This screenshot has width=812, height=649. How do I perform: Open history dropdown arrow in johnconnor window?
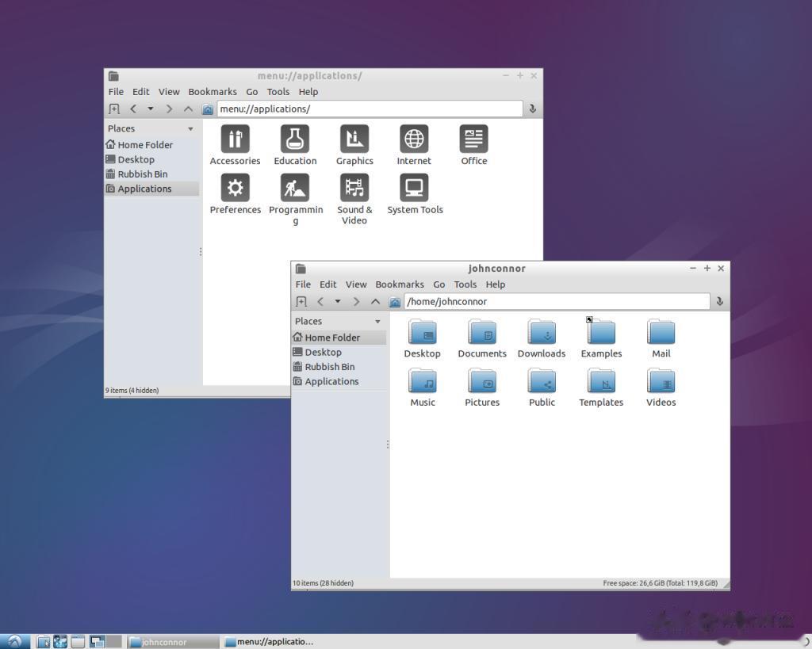coord(338,301)
